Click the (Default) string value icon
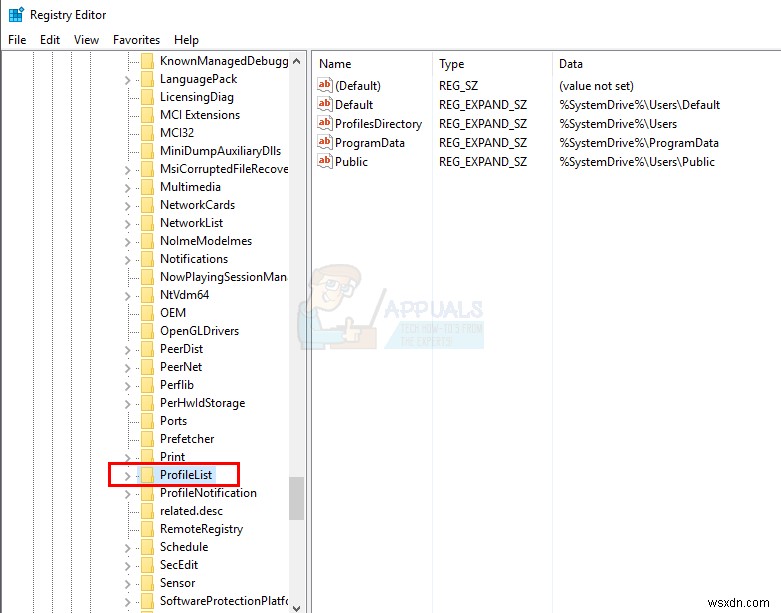 coord(325,85)
